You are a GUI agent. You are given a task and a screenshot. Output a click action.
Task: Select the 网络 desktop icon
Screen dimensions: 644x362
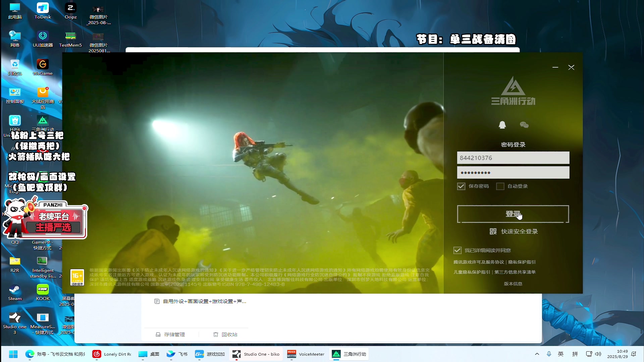[15, 39]
